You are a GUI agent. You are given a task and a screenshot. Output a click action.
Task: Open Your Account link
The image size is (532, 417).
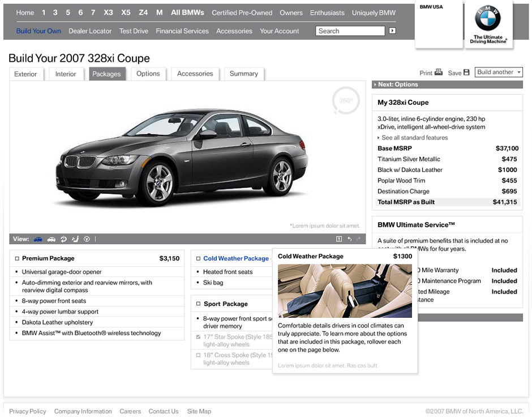tap(279, 31)
